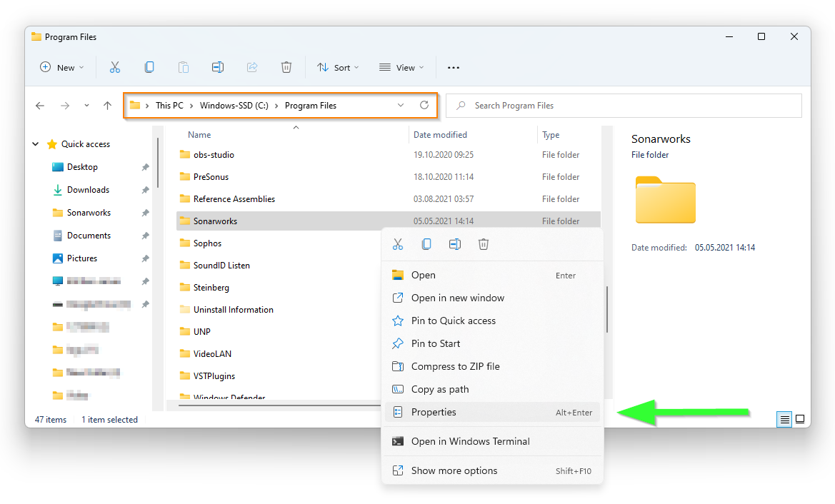This screenshot has width=835, height=504.
Task: Choose Open in new window
Action: (x=494, y=298)
